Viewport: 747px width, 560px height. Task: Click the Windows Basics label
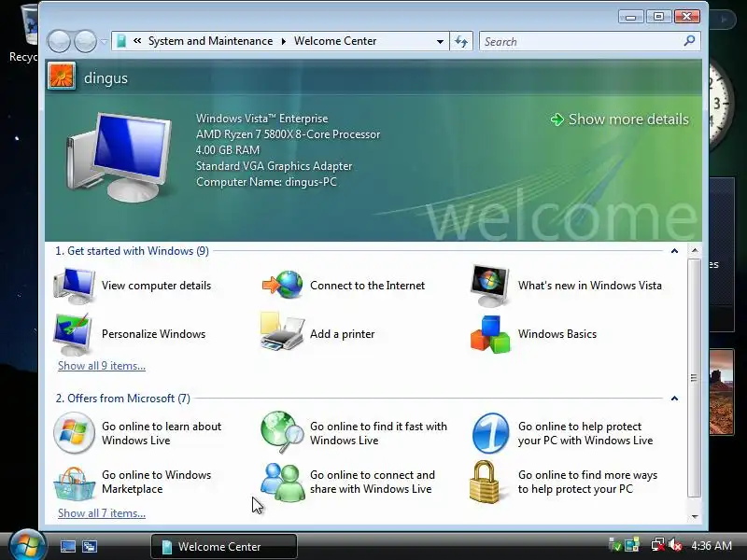coord(557,334)
